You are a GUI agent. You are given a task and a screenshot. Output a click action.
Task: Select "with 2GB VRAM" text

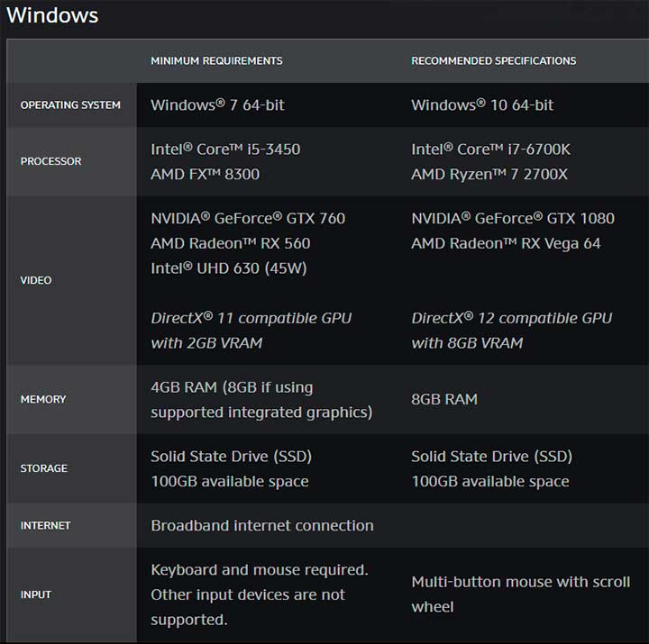206,343
